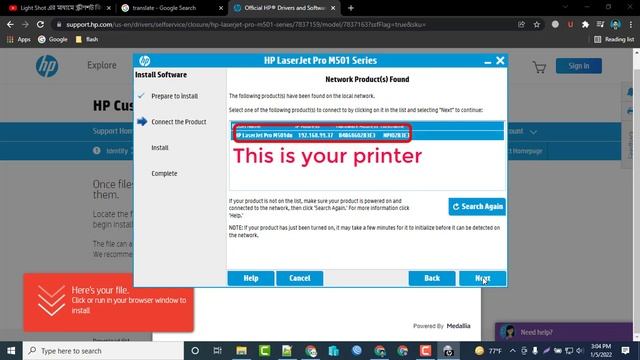Viewport: 640px width, 360px height.
Task: Click Next in the HP installer
Action: point(482,278)
